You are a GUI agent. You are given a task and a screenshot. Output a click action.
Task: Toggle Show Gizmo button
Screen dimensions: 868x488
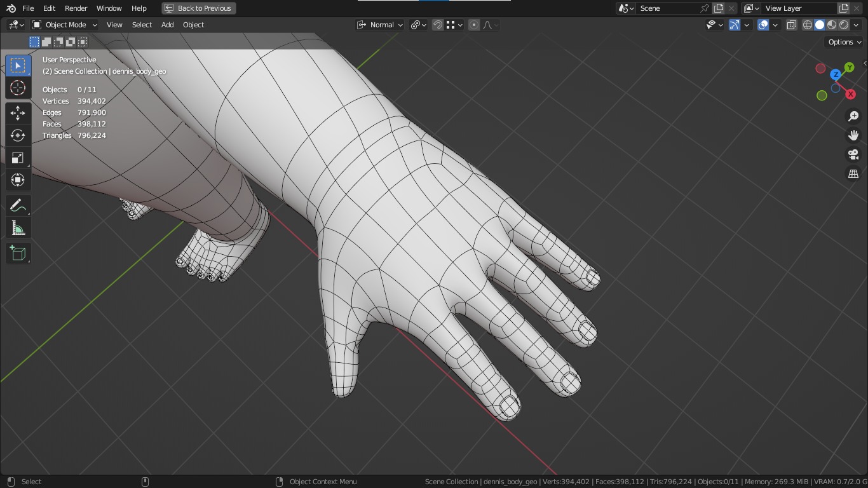point(735,25)
